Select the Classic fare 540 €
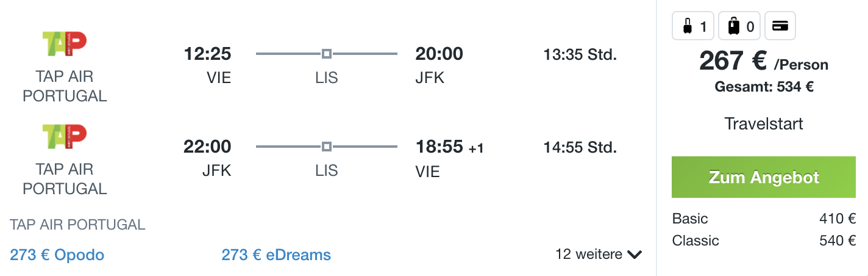Viewport: 868px width, 276px height. (x=764, y=241)
